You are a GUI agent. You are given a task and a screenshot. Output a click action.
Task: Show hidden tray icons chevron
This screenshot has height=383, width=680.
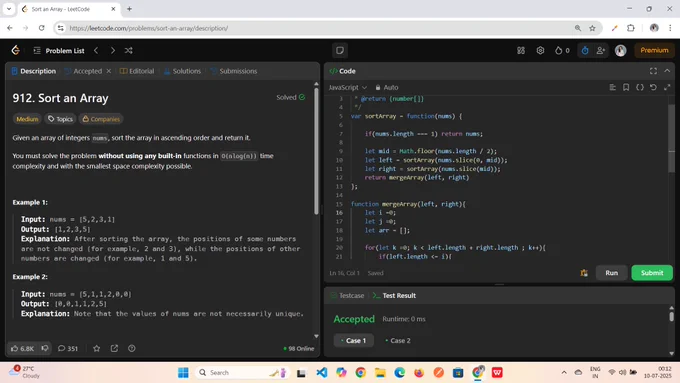pyautogui.click(x=564, y=373)
